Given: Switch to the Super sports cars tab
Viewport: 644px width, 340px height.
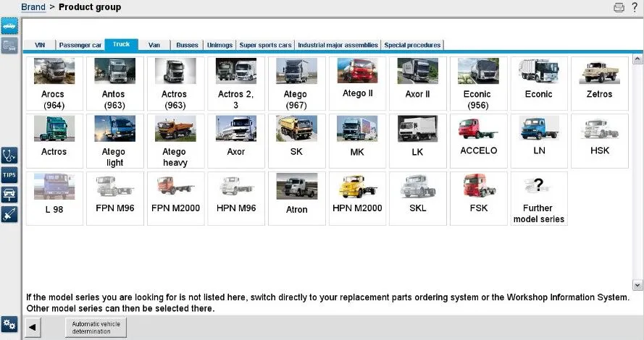Looking at the screenshot, I should pyautogui.click(x=265, y=45).
